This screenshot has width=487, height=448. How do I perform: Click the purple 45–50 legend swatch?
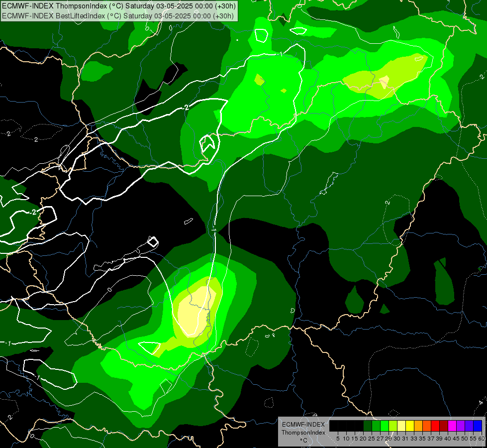(461, 426)
